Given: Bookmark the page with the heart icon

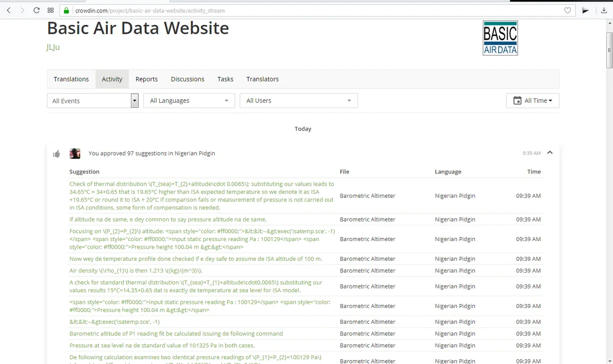Looking at the screenshot, I should pos(568,10).
